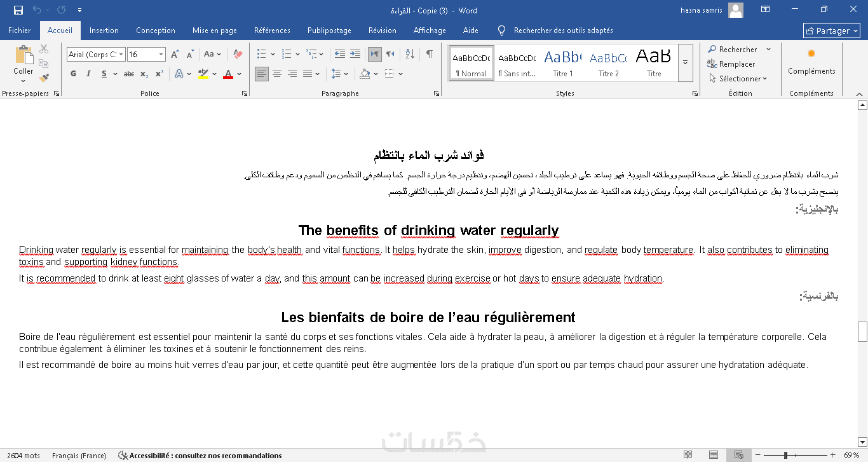Click the Partager share button

tap(832, 31)
